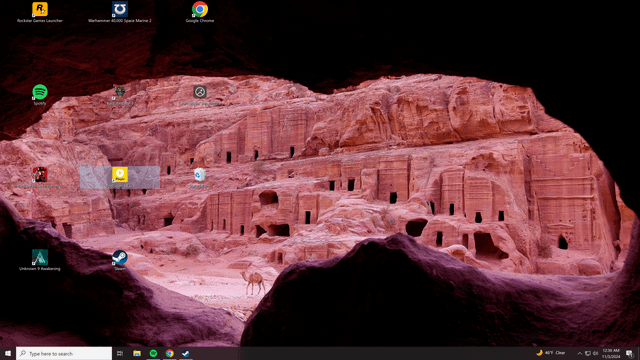Open the volume control tray icon

coord(596,353)
